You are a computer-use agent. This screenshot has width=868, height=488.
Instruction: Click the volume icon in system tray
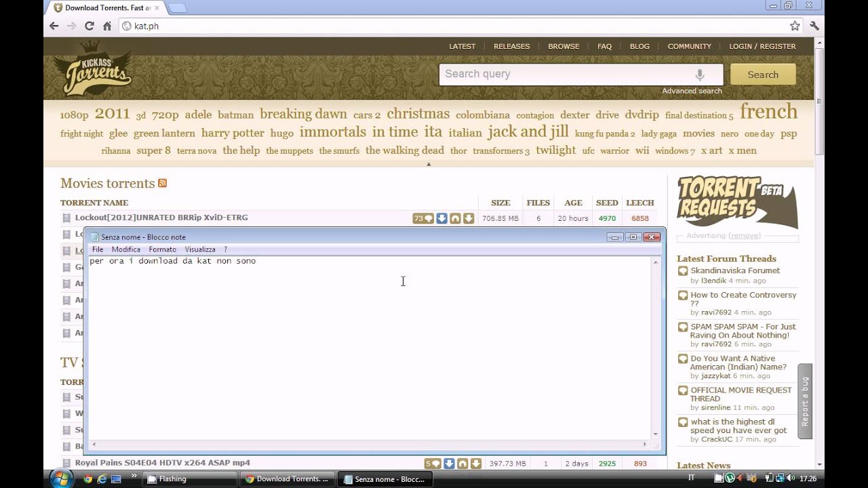pyautogui.click(x=791, y=478)
